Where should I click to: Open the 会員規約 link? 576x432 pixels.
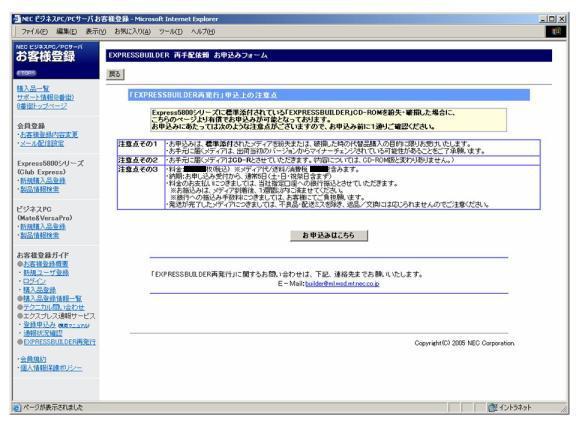tap(33, 359)
